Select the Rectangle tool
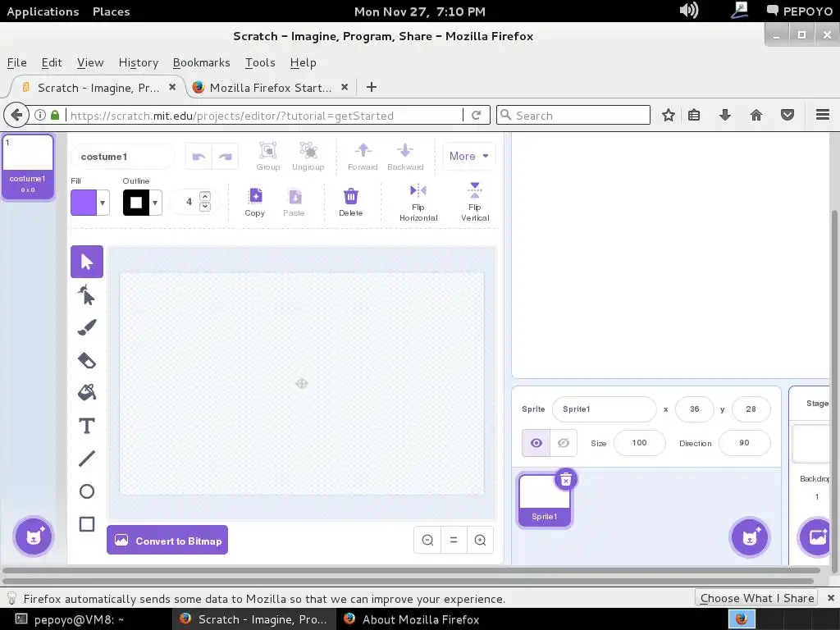The image size is (840, 630). (87, 524)
